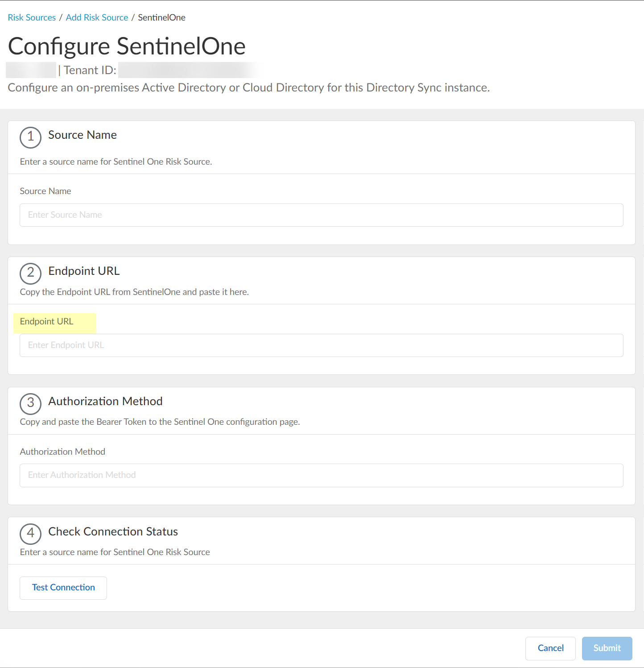This screenshot has height=668, width=644.
Task: Click the Source Name section heading
Action: 83,135
